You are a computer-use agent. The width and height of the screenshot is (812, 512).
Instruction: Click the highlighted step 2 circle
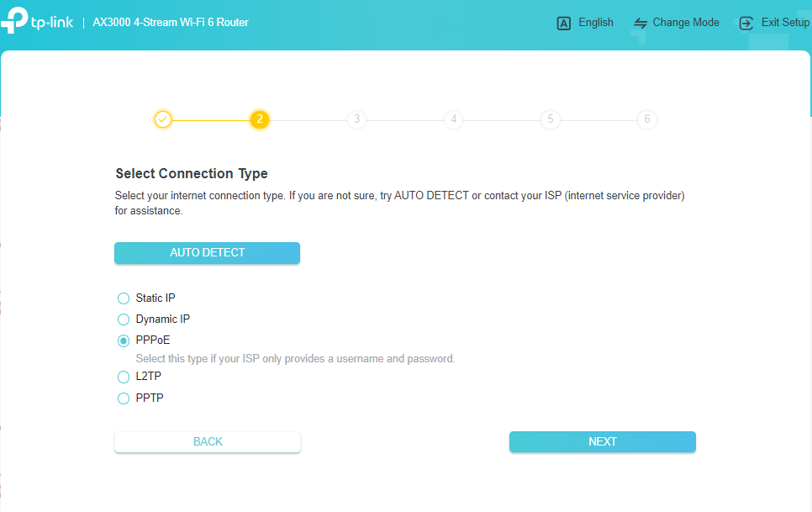pos(260,119)
